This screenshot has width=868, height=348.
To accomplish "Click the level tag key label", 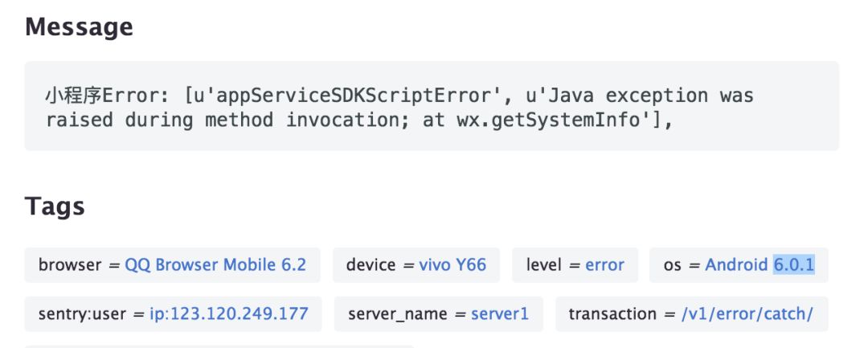I will point(545,265).
